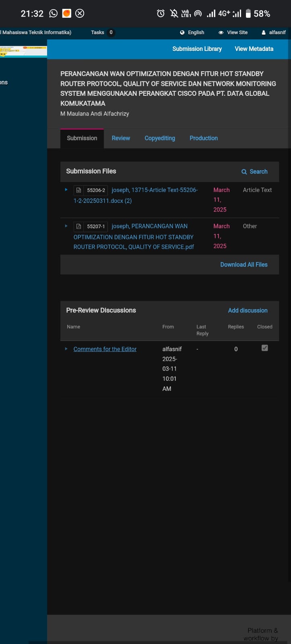The width and height of the screenshot is (291, 644).
Task: Click the 55206-2 file ID label
Action: 96,190
